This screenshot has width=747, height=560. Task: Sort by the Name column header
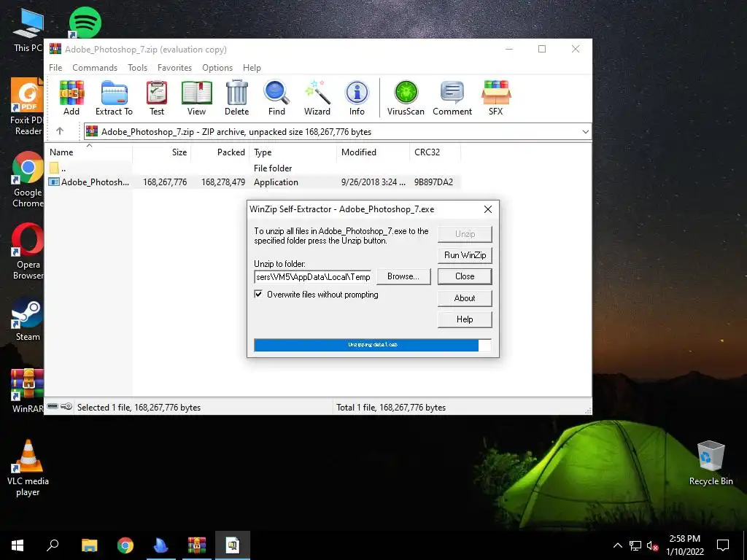coord(90,152)
